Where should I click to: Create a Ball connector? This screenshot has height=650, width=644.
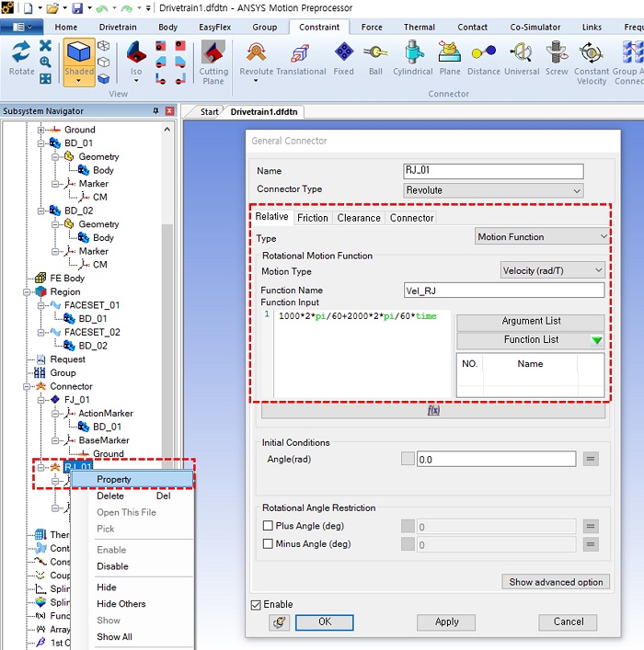tap(375, 58)
